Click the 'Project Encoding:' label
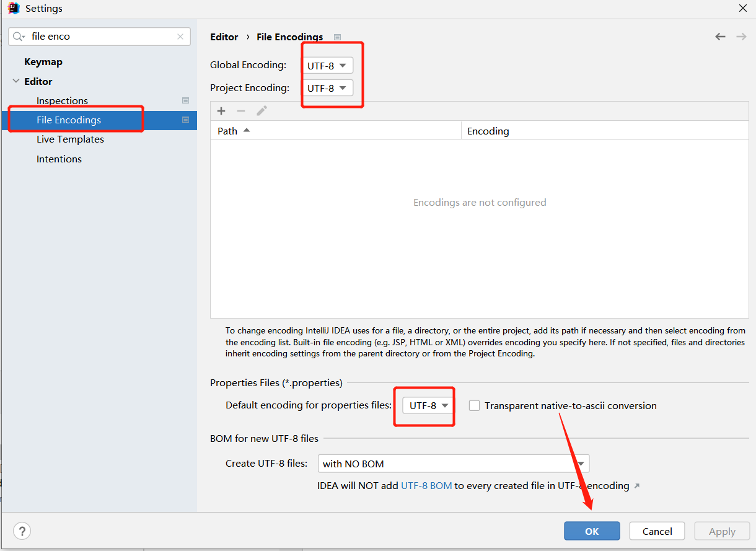756x551 pixels. click(x=250, y=88)
